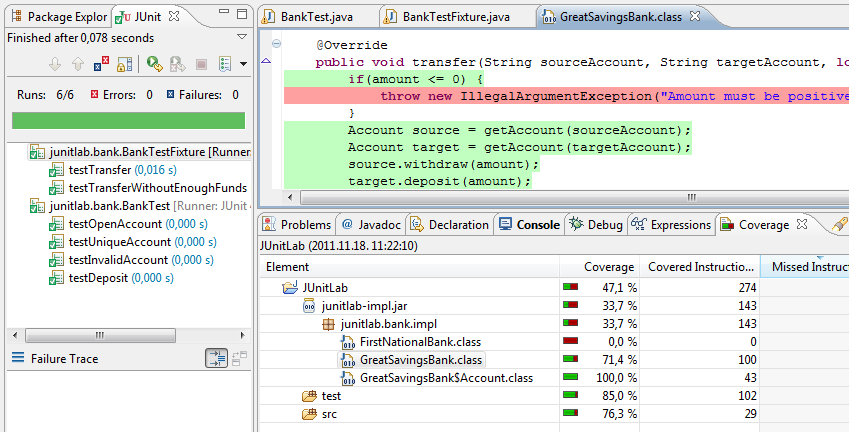Select the testInvalidAccount test case
This screenshot has width=849, height=432.
131,260
